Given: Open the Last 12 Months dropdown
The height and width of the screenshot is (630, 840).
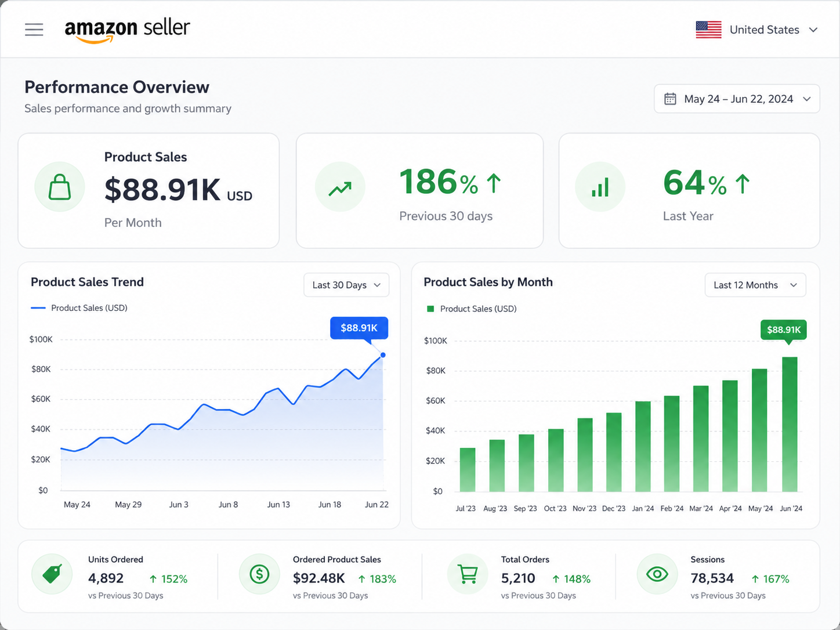Looking at the screenshot, I should [755, 285].
